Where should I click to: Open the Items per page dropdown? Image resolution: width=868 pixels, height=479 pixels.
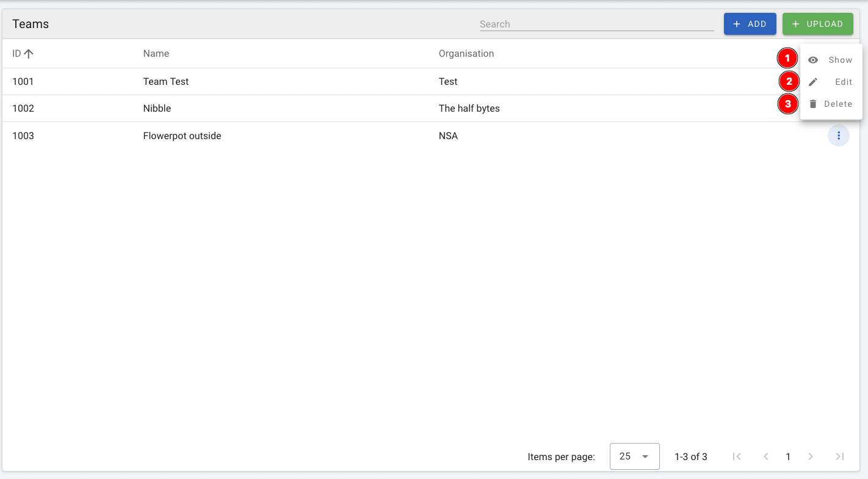click(x=634, y=456)
